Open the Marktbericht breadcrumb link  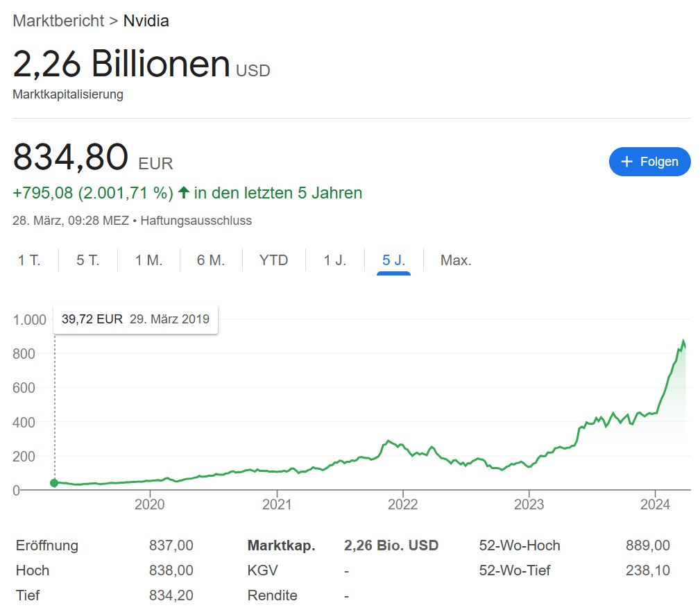(x=58, y=20)
